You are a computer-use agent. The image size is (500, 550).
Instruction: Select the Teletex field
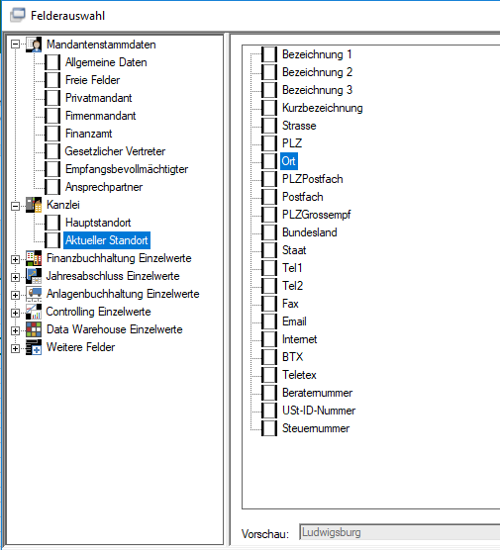(x=299, y=375)
